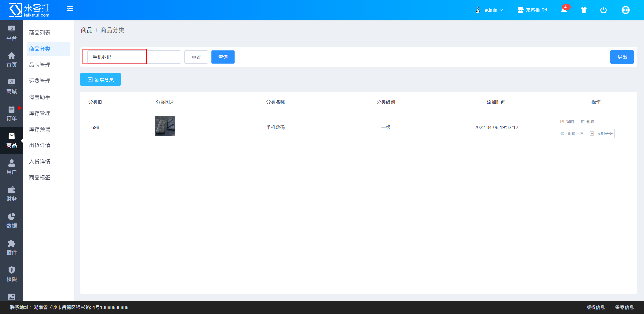This screenshot has height=314, width=644.
Task: Open the 权限 permissions section
Action: tap(12, 275)
